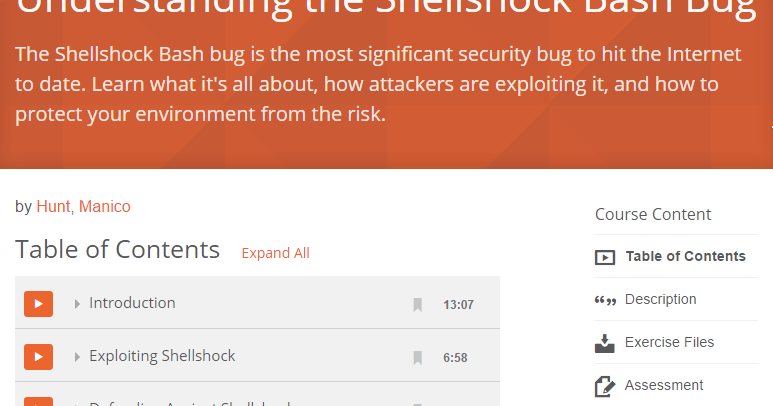Select Table of Contents in Course Content
The height and width of the screenshot is (406, 773).
click(685, 256)
